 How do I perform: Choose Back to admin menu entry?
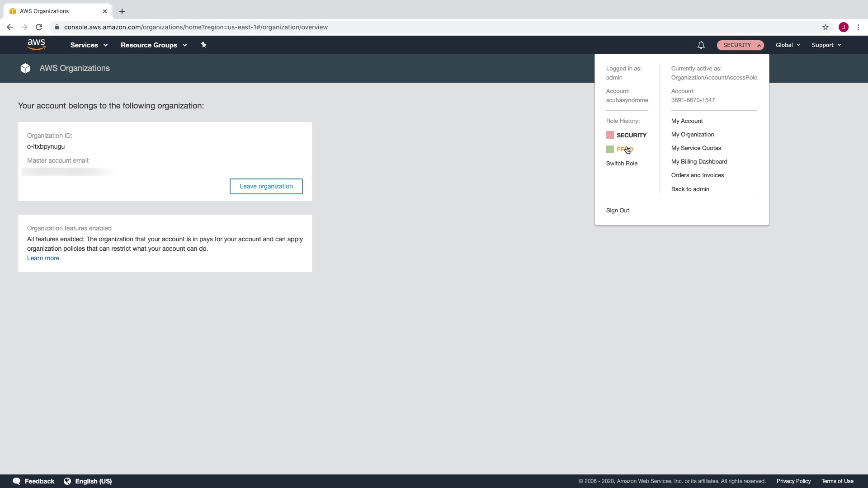click(690, 189)
